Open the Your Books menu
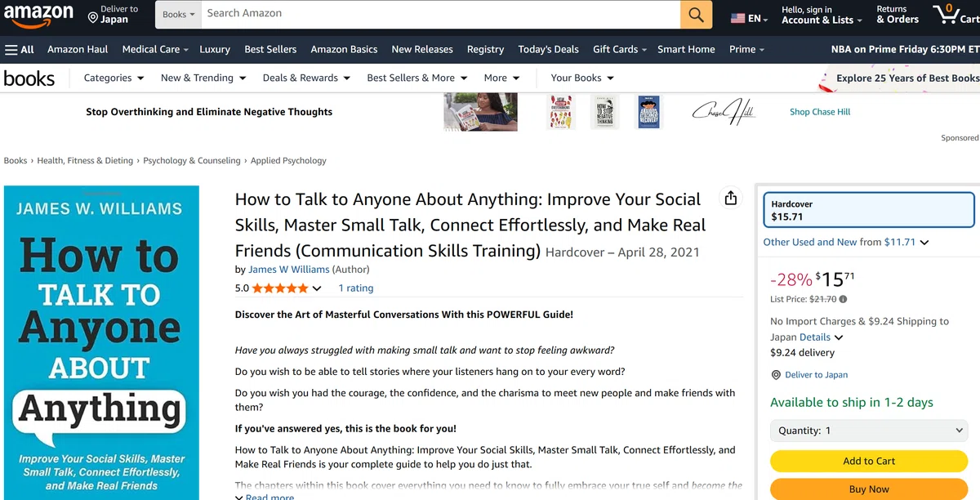 tap(582, 78)
